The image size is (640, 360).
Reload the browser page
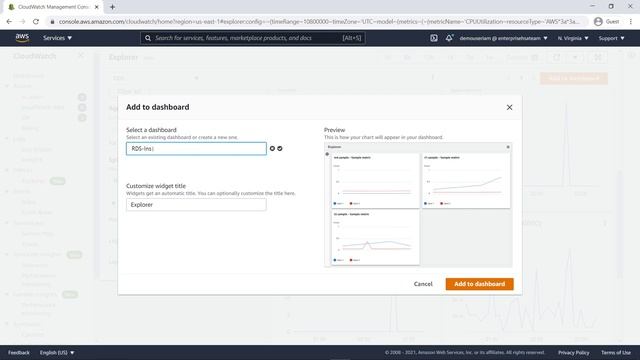pyautogui.click(x=36, y=22)
